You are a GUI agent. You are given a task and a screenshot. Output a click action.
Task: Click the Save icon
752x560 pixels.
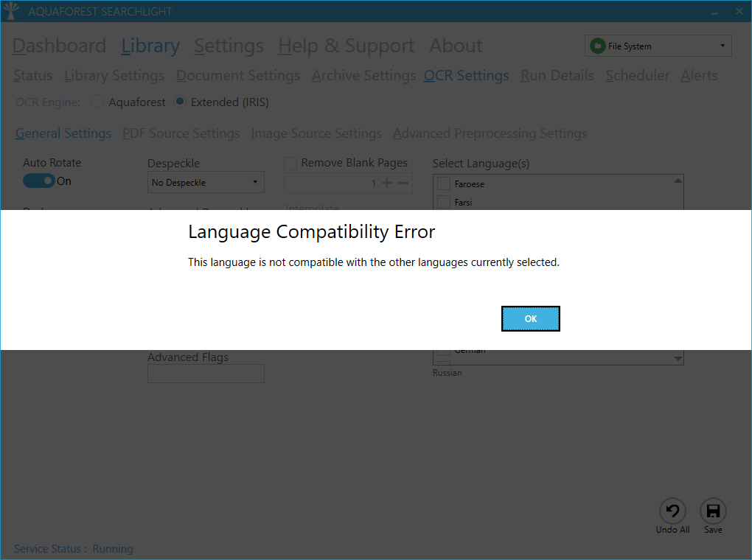coord(713,511)
